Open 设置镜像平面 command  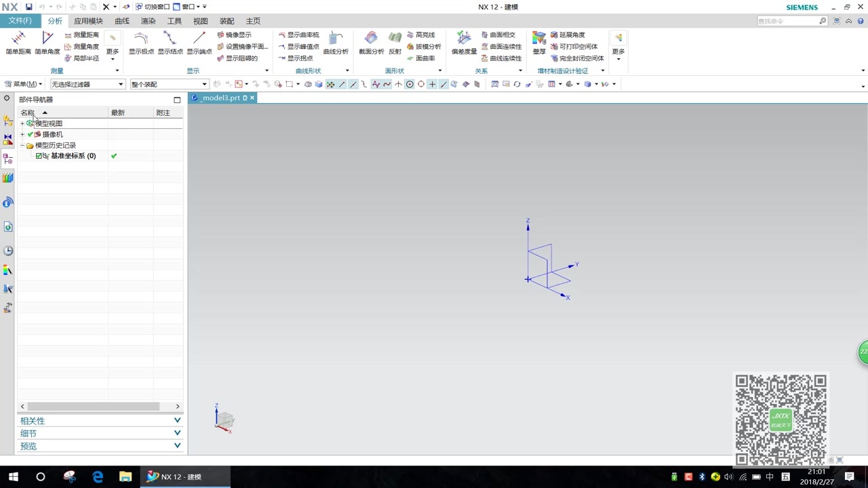point(242,47)
